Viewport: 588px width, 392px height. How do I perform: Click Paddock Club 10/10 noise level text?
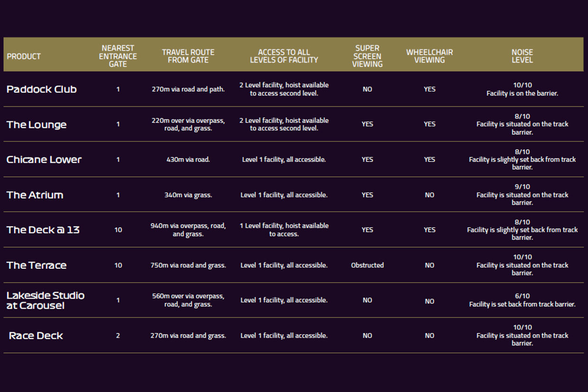[523, 85]
